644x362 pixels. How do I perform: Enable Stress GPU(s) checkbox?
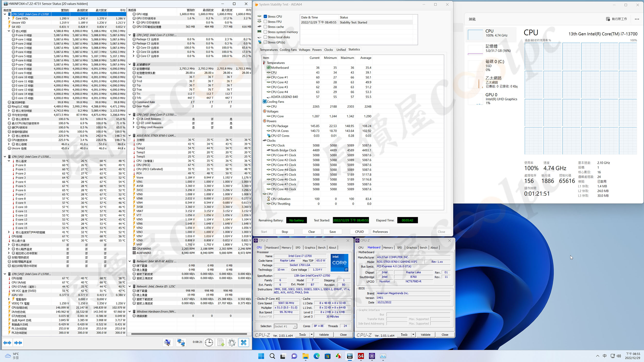click(x=265, y=42)
